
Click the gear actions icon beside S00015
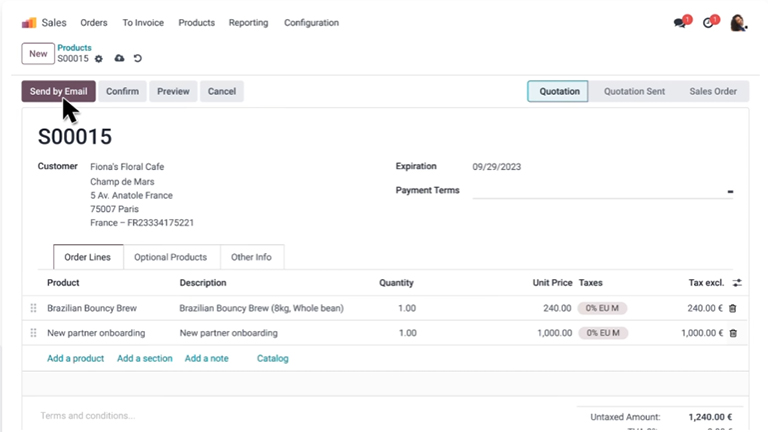pyautogui.click(x=99, y=59)
